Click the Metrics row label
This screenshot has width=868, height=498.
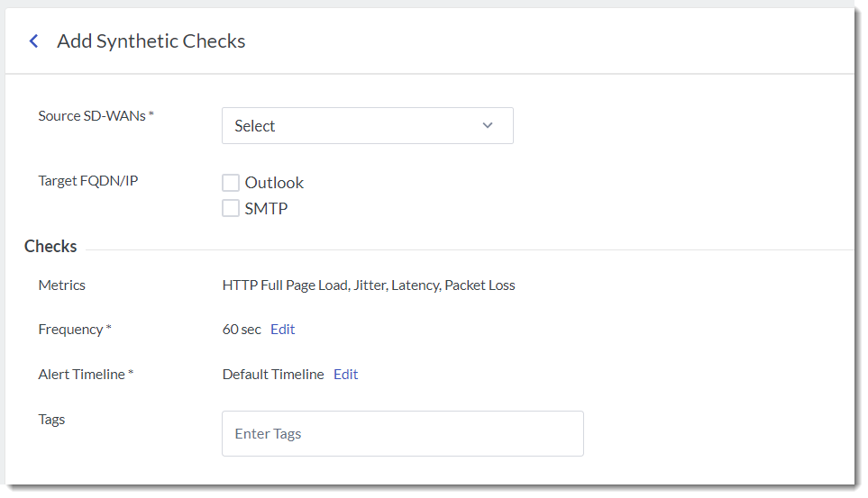pos(62,285)
